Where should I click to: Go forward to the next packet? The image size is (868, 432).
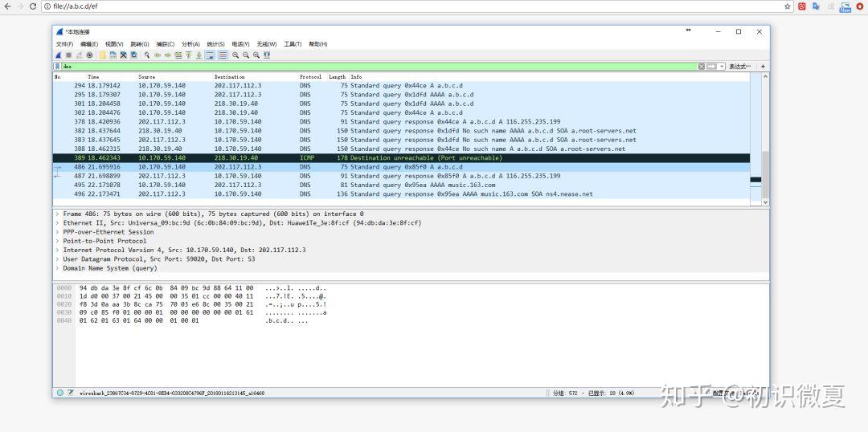pos(168,55)
